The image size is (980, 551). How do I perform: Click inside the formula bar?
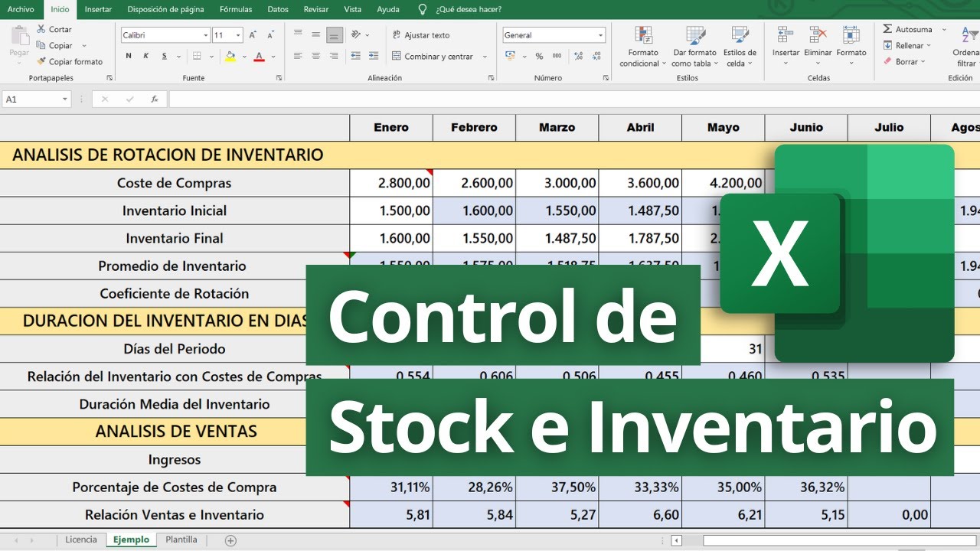click(574, 99)
